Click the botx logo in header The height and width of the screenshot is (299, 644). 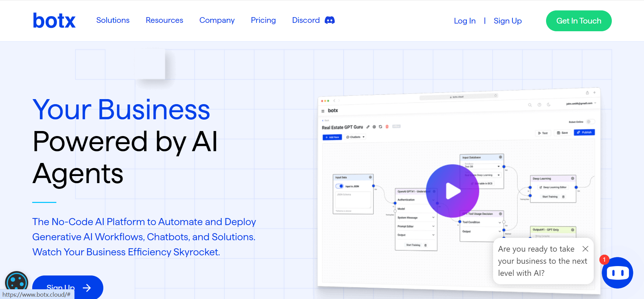(54, 21)
